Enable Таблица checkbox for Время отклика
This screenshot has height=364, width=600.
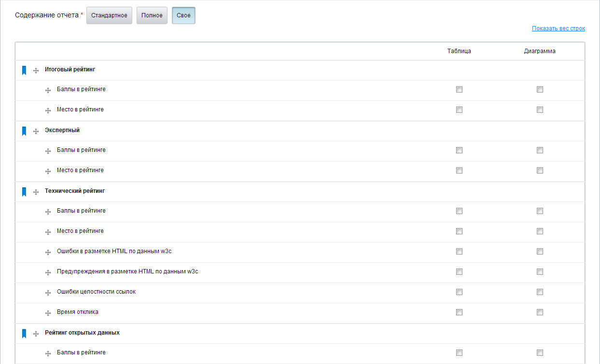click(x=459, y=312)
